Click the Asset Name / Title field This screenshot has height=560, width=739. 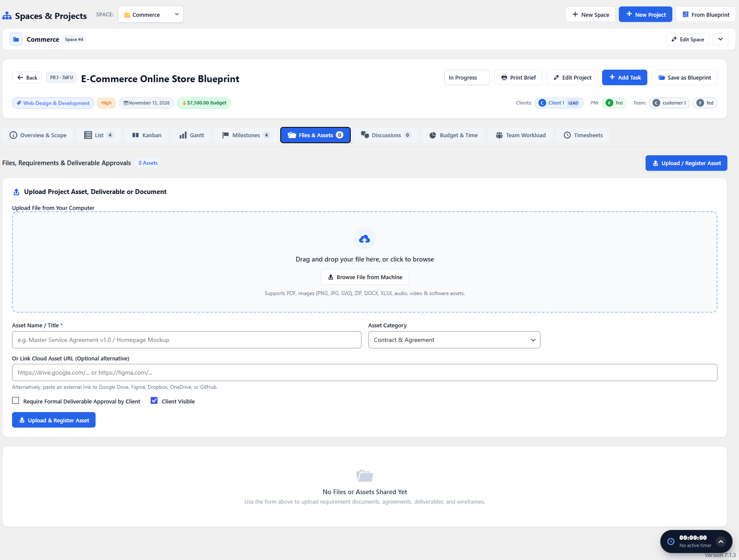pos(187,340)
